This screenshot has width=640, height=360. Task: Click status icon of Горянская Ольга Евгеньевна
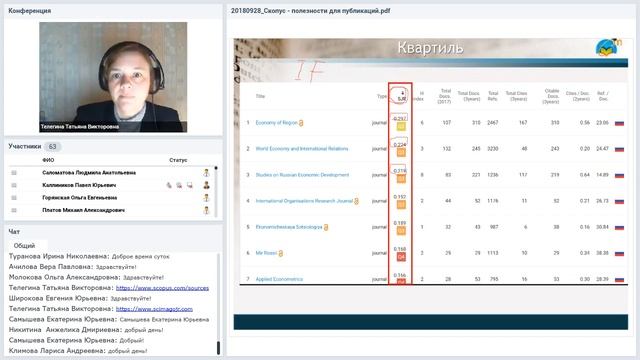(x=207, y=198)
